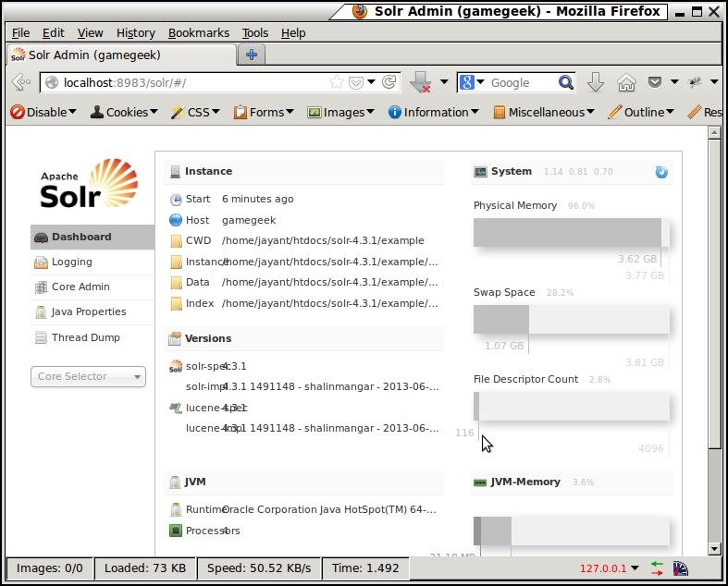728x586 pixels.
Task: Click the Processors chip icon
Action: click(x=176, y=531)
